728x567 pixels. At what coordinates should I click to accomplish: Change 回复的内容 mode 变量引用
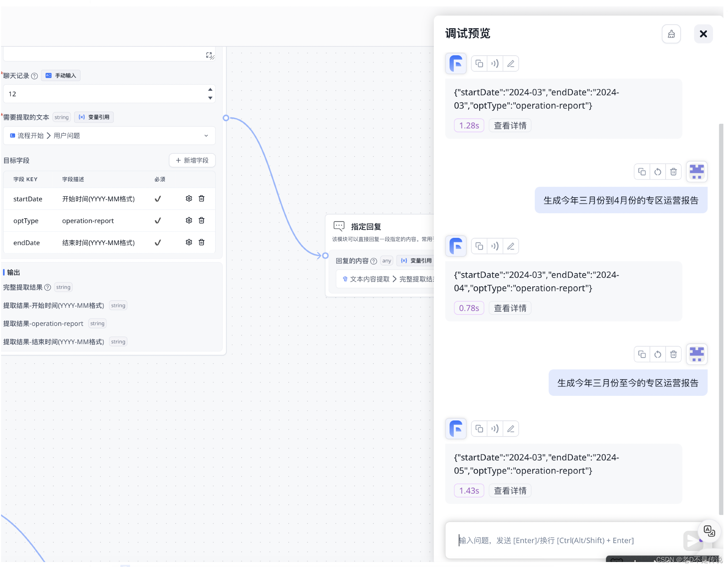tap(416, 261)
